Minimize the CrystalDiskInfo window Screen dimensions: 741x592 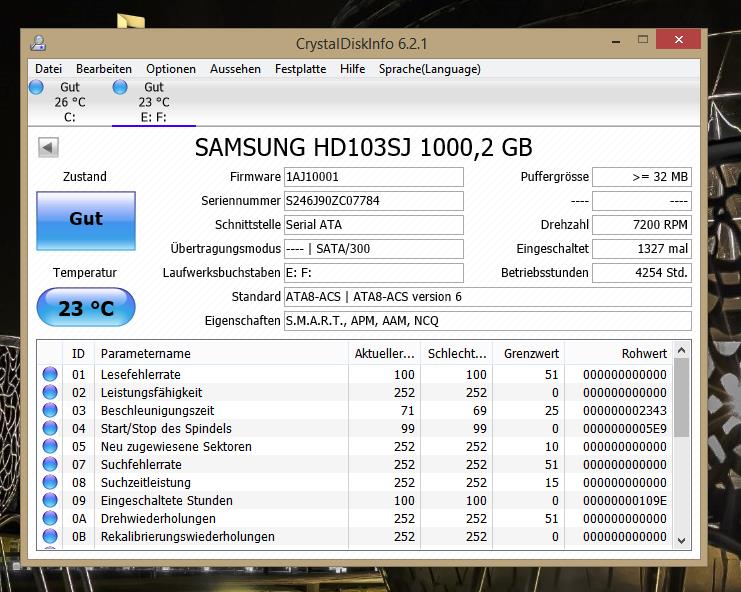[616, 41]
